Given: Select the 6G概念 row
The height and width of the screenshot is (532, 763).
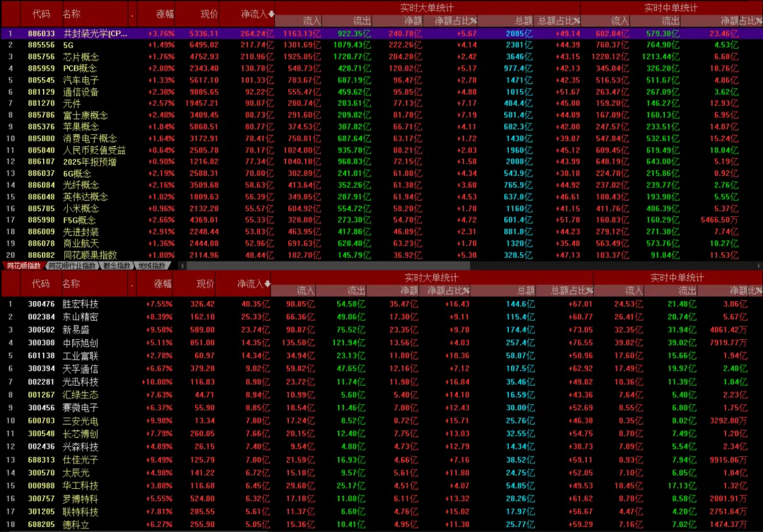Looking at the screenshot, I should [x=381, y=173].
